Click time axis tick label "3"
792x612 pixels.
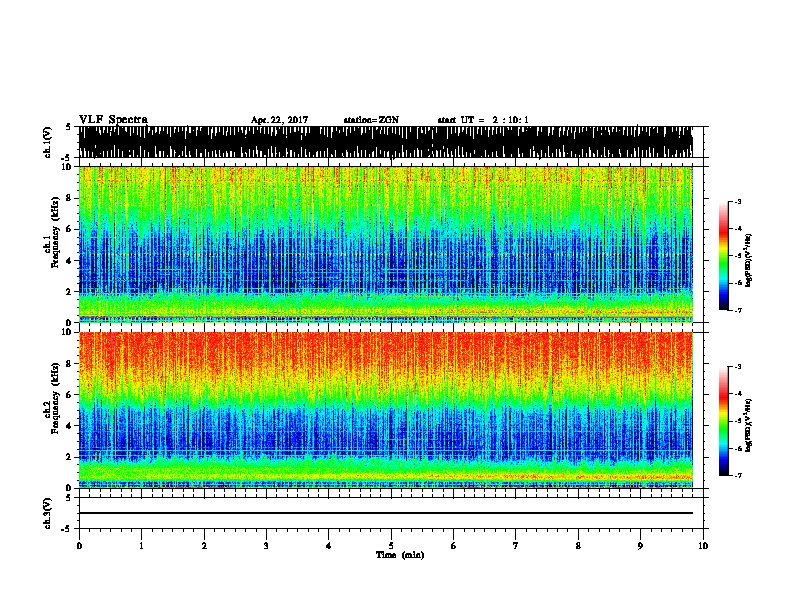click(x=266, y=546)
